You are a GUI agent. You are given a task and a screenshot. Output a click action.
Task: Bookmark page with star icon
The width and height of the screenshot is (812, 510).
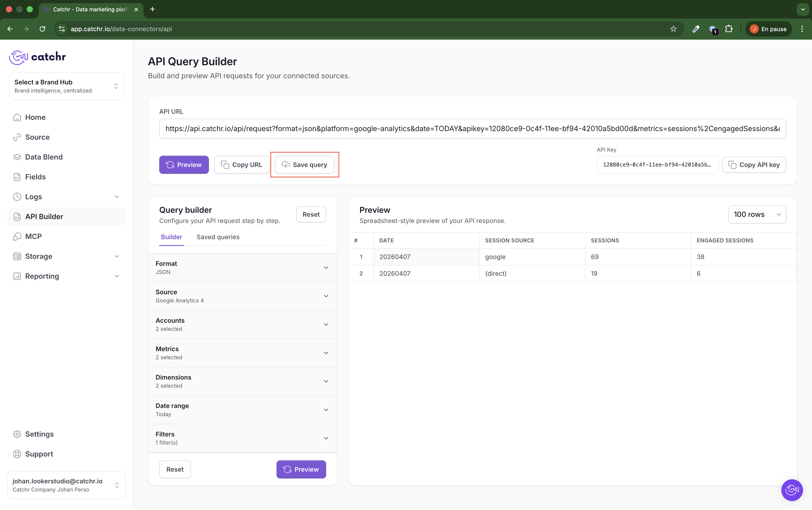pos(673,29)
